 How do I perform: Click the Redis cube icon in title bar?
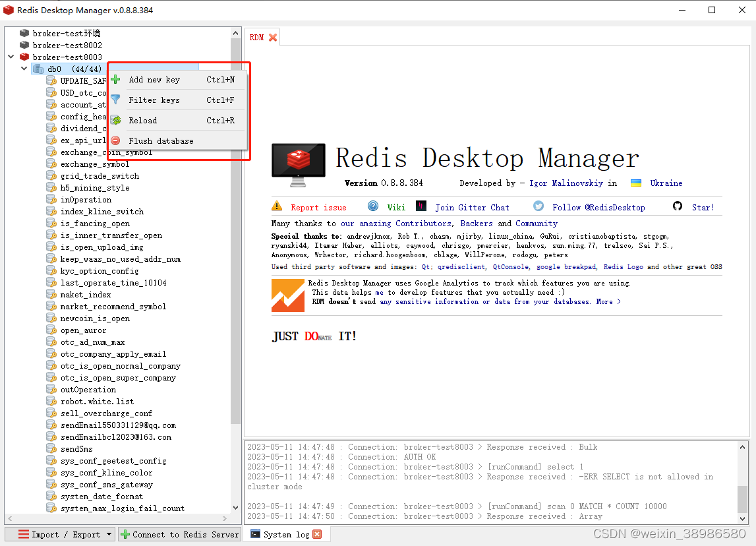pyautogui.click(x=8, y=10)
